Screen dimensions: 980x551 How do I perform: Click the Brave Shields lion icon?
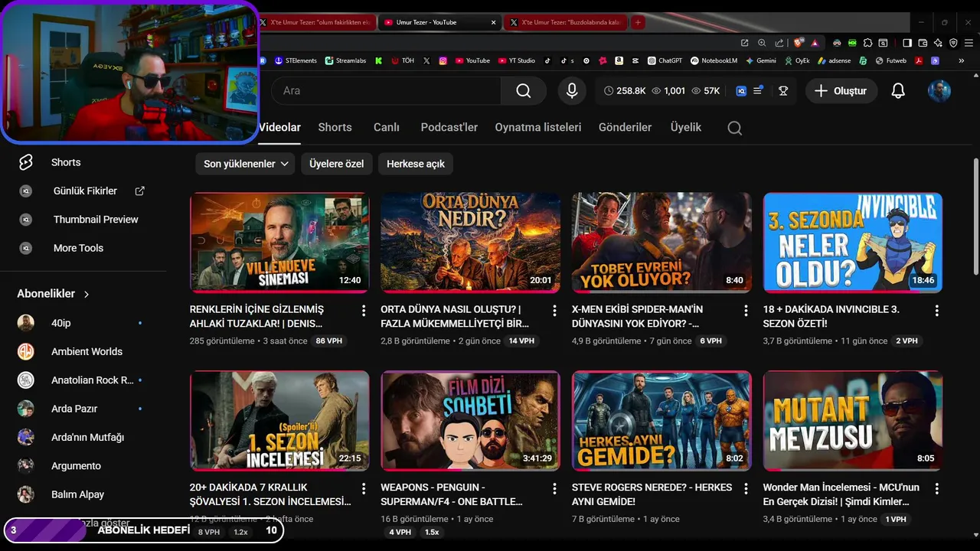click(x=799, y=43)
